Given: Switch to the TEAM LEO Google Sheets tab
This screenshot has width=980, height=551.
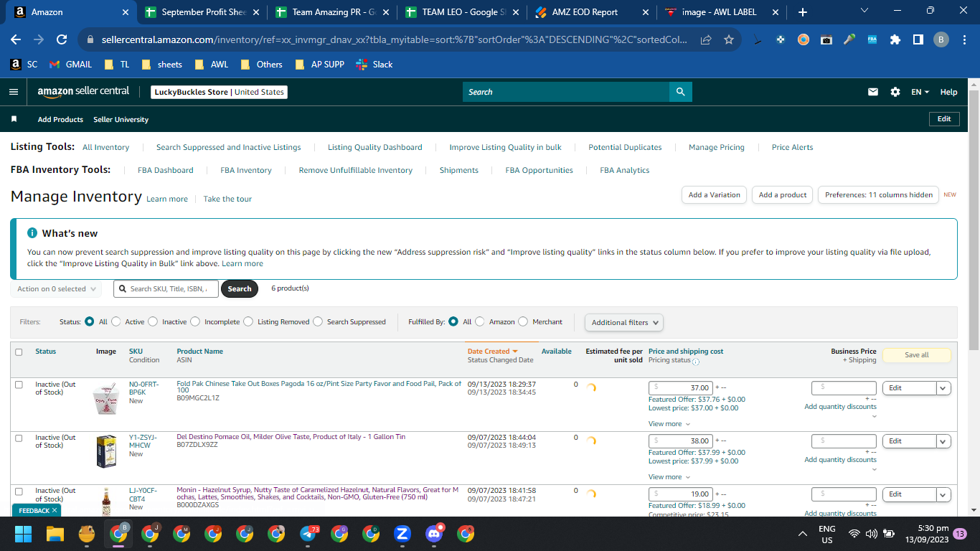Looking at the screenshot, I should click(x=461, y=12).
